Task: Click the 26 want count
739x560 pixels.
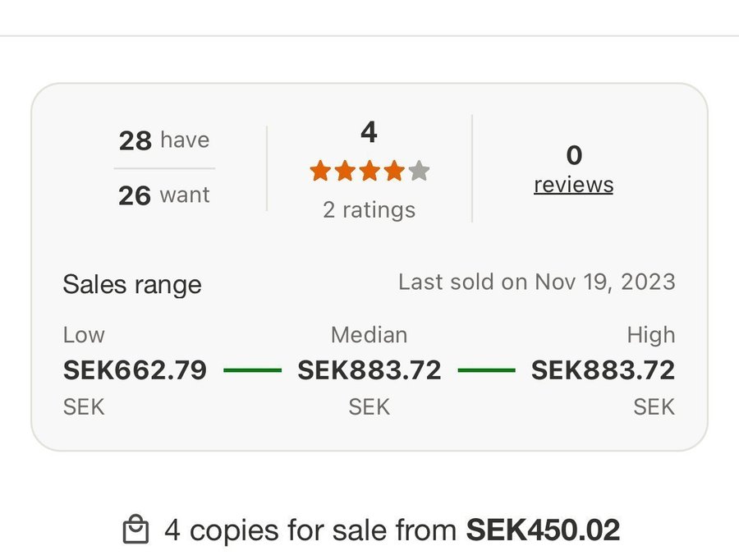Action: pyautogui.click(x=164, y=195)
